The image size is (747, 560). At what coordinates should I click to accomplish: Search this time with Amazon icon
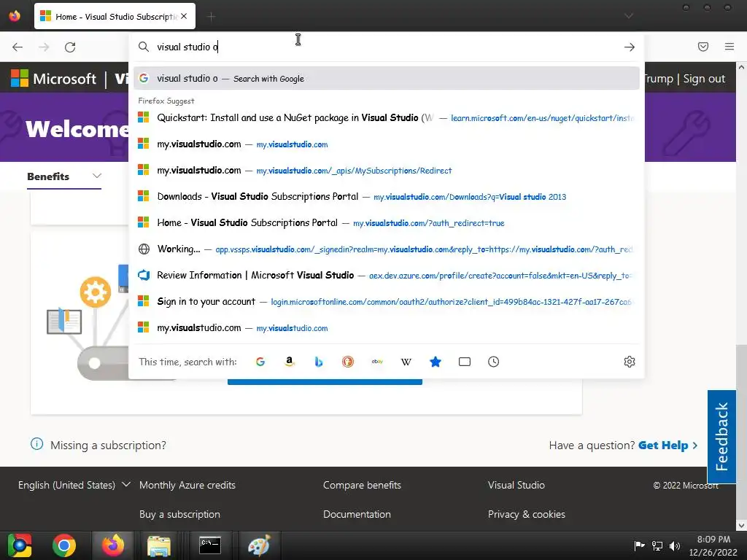[289, 362]
